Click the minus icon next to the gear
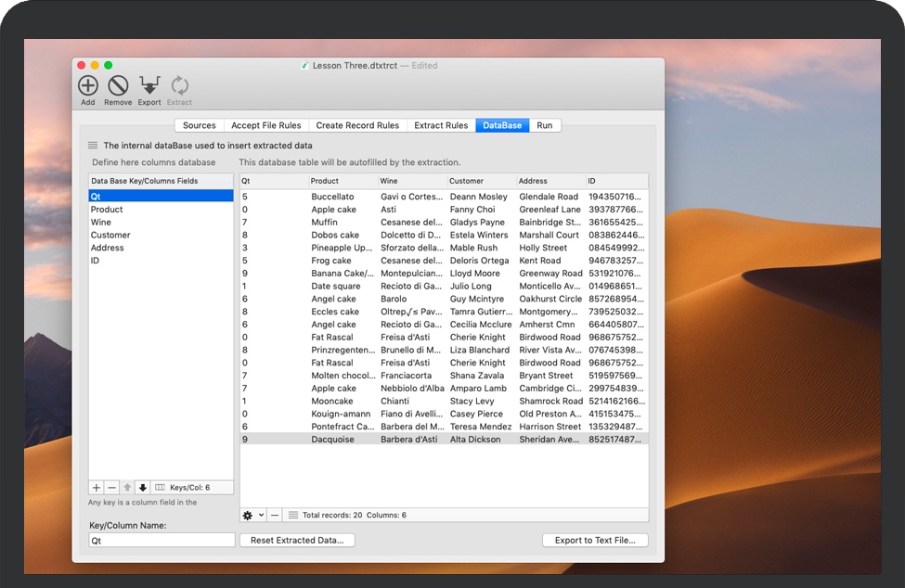 [274, 515]
